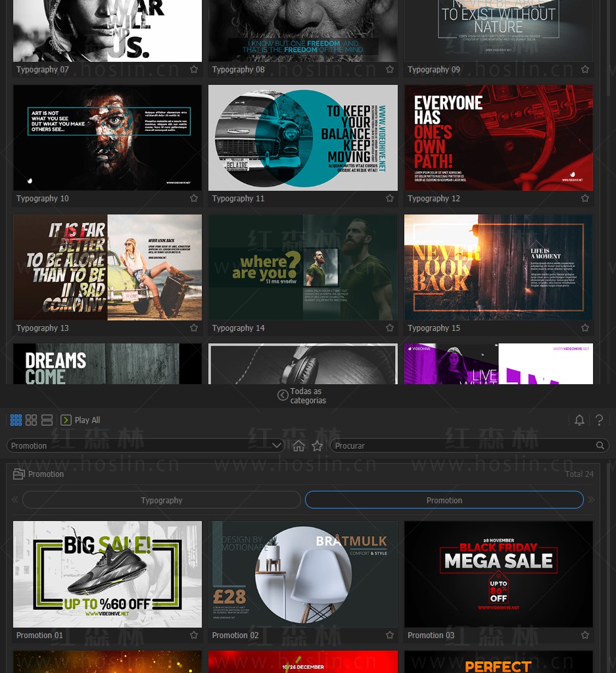This screenshot has width=616, height=673.
Task: Click the Play All arrow icon
Action: click(66, 420)
